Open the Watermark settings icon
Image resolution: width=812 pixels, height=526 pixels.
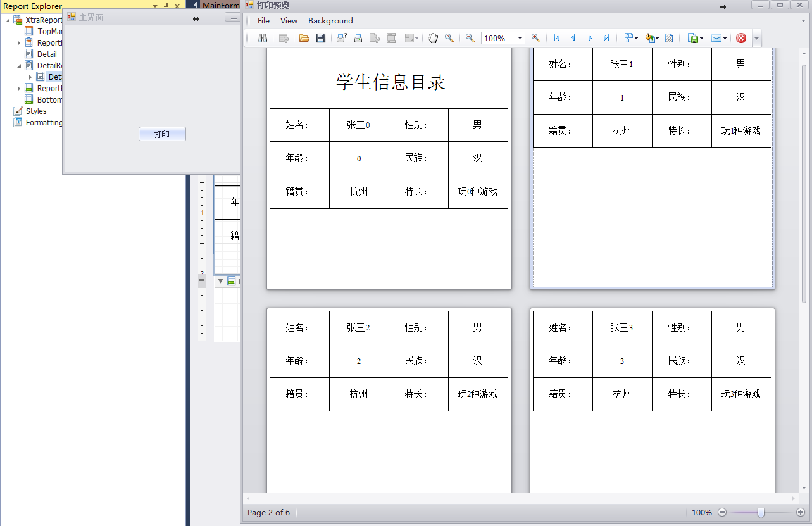(669, 38)
